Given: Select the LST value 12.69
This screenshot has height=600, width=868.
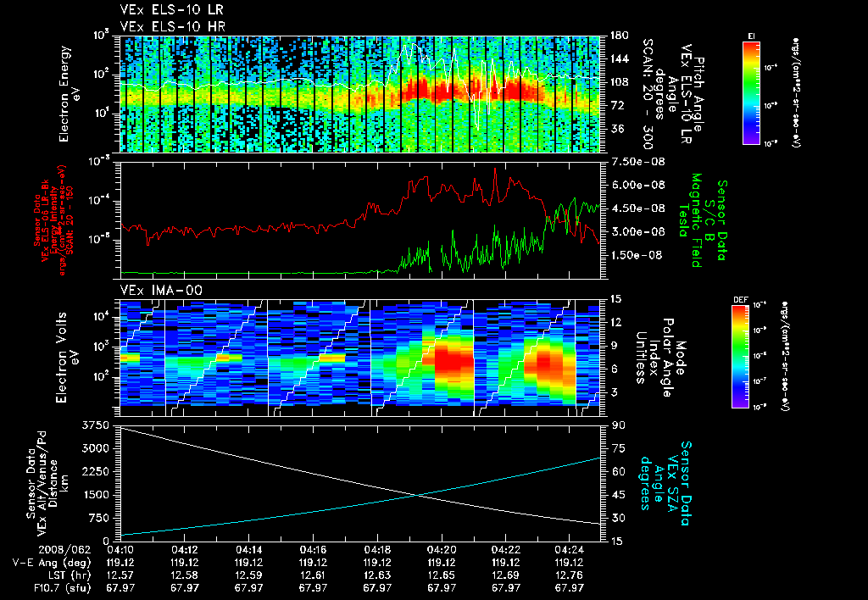Looking at the screenshot, I should (x=505, y=575).
